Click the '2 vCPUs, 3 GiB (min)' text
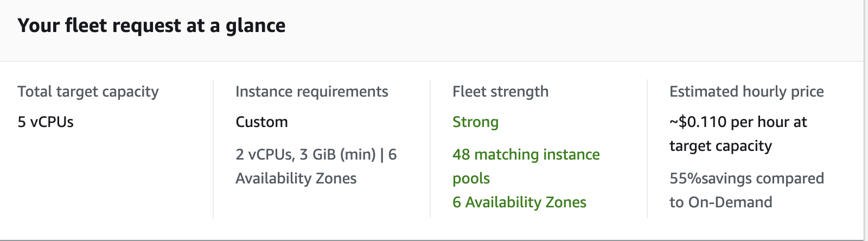The image size is (868, 241). [305, 155]
